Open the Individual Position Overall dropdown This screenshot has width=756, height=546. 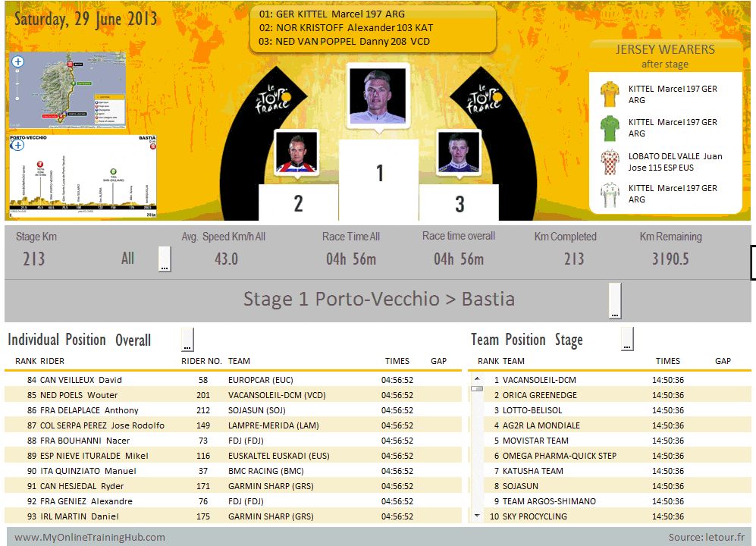pos(187,340)
